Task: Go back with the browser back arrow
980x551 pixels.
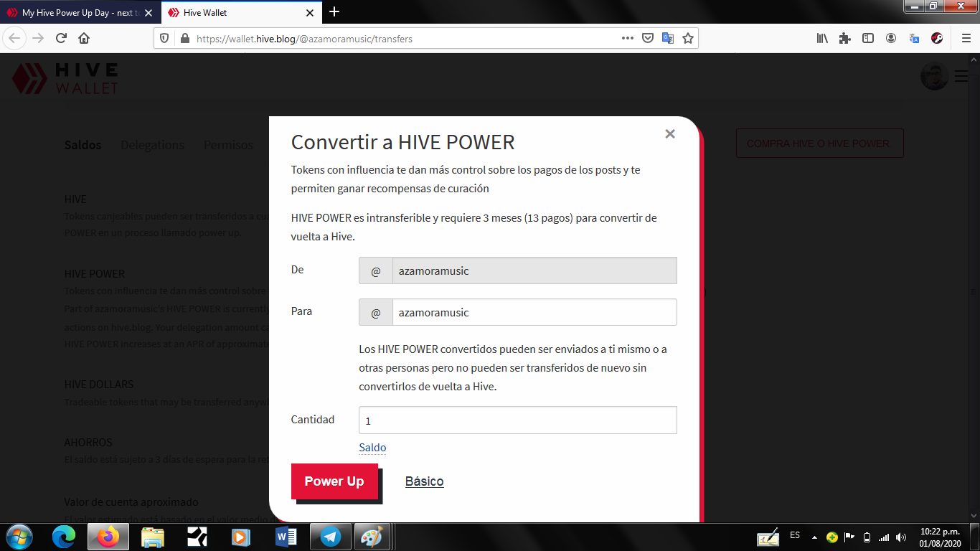Action: (15, 38)
